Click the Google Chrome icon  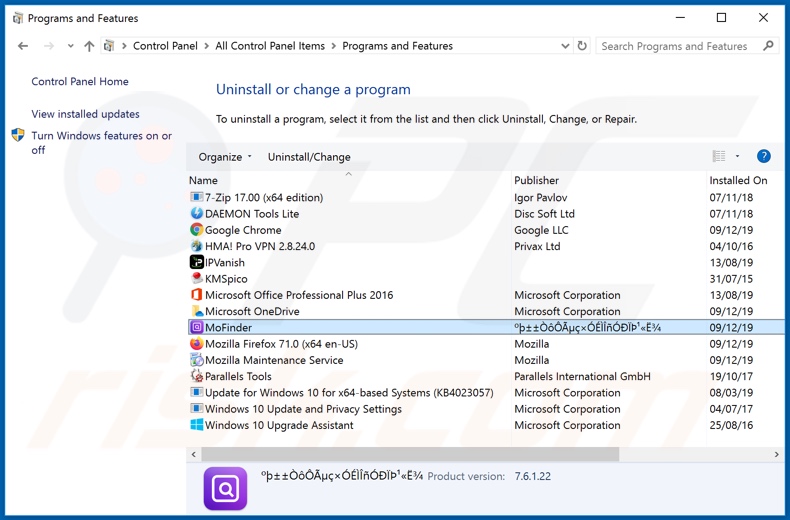pyautogui.click(x=196, y=230)
